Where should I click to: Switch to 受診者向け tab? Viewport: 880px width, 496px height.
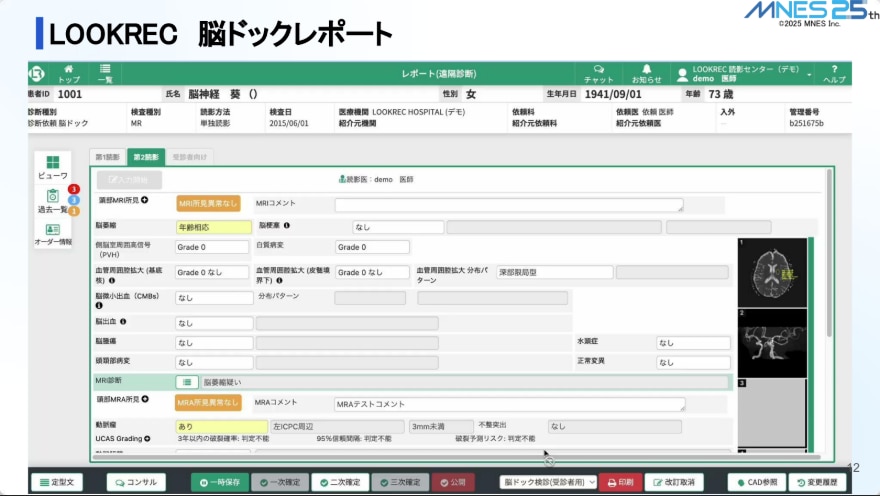coord(190,157)
